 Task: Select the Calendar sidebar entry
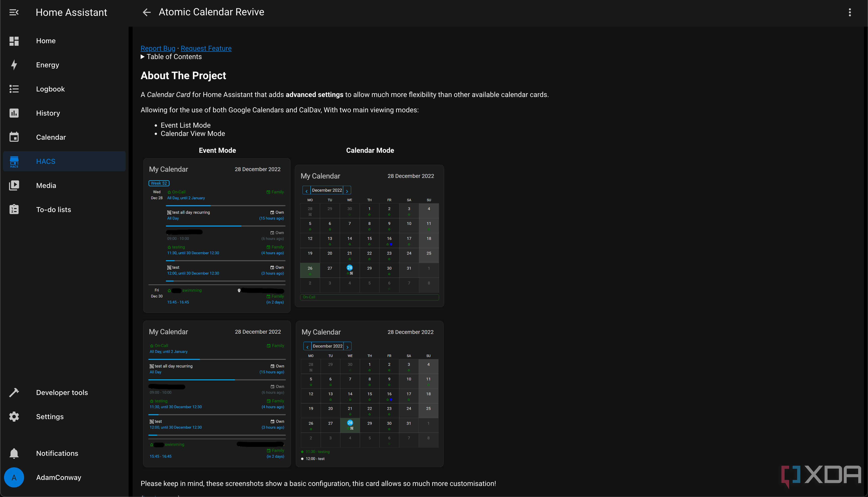pyautogui.click(x=64, y=137)
